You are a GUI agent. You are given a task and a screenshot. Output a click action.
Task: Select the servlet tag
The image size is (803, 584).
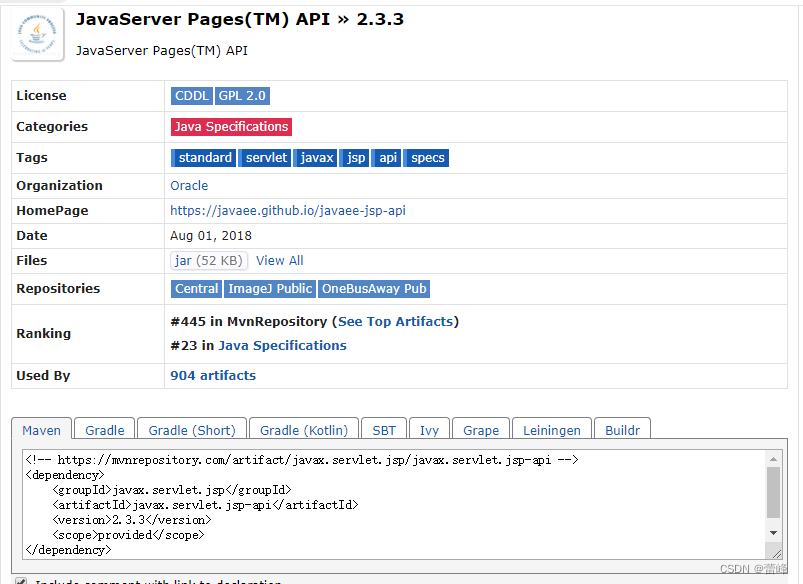tap(265, 158)
